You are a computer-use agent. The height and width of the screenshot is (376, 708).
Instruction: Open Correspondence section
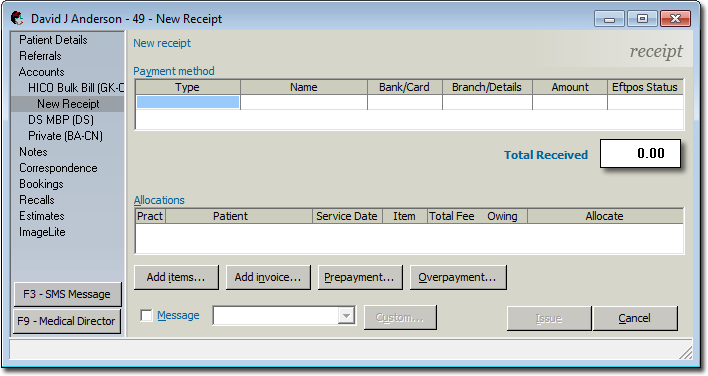click(x=58, y=168)
